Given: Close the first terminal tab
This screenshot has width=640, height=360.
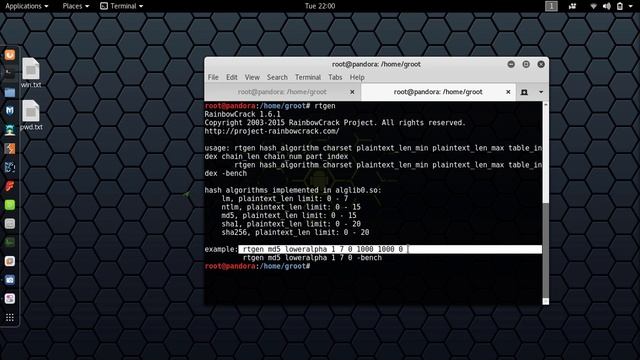Looking at the screenshot, I should pos(352,92).
